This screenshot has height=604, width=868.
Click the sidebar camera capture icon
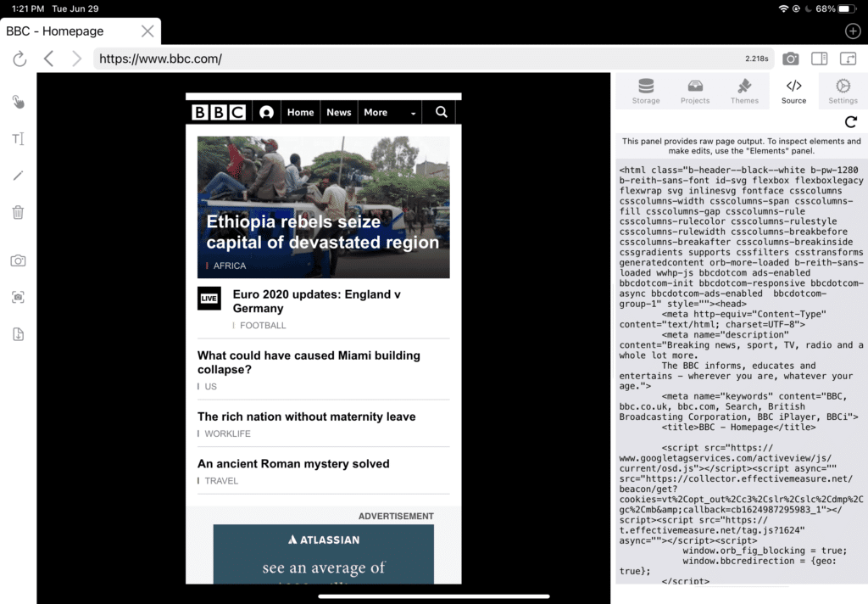[19, 260]
